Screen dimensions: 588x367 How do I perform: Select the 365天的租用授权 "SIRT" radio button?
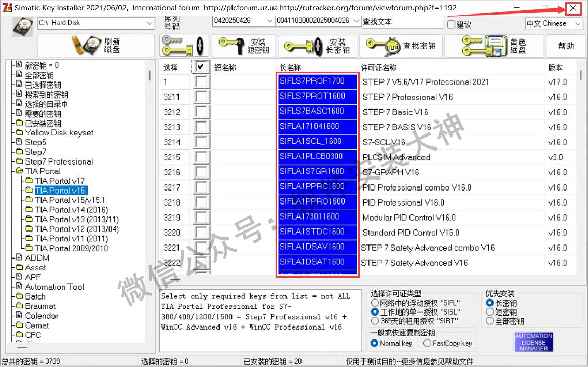click(x=375, y=321)
